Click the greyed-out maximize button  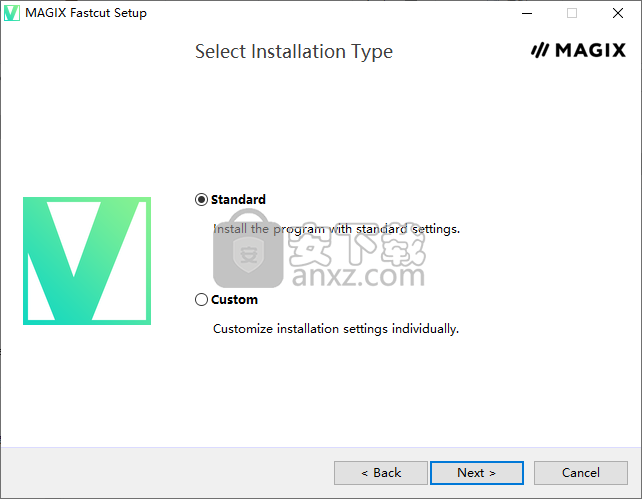572,13
